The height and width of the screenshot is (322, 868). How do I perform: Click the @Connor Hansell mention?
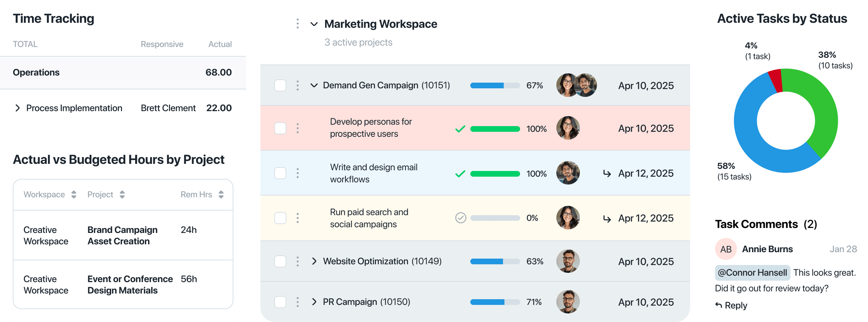click(x=752, y=273)
